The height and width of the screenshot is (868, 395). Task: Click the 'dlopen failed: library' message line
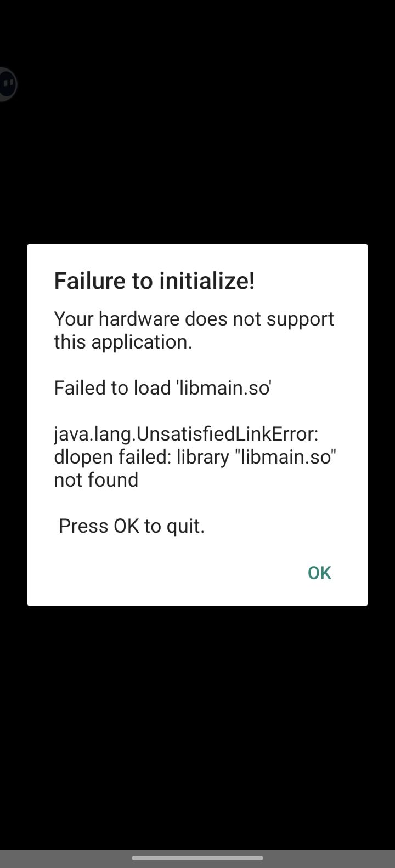[195, 456]
